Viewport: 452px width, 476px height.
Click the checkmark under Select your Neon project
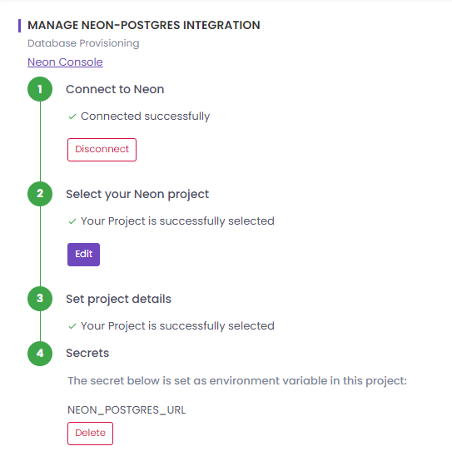[72, 221]
